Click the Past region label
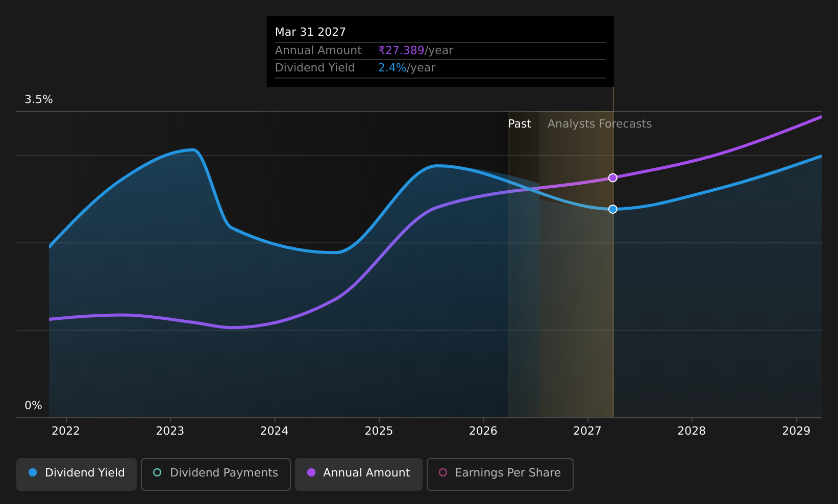This screenshot has width=838, height=504. pos(520,124)
